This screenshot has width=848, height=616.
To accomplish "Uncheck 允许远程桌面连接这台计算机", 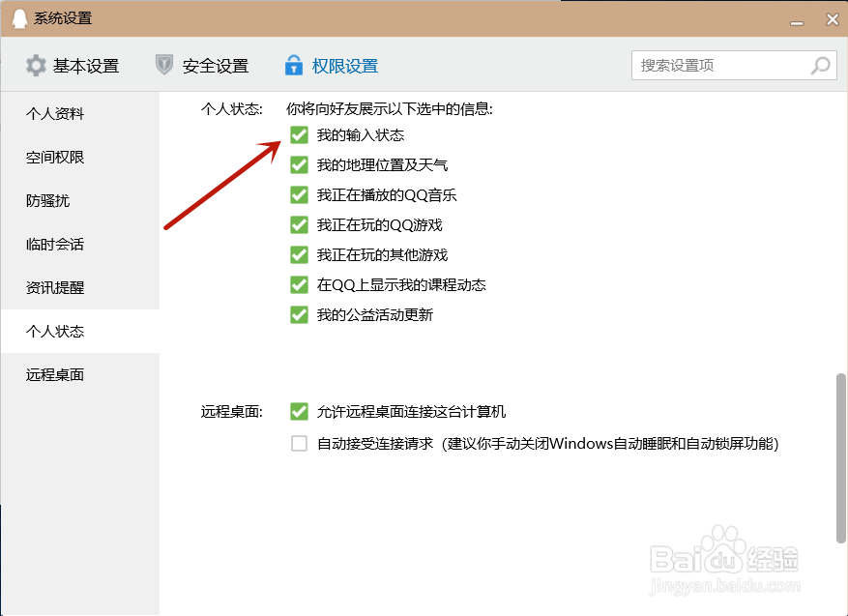I will tap(299, 412).
